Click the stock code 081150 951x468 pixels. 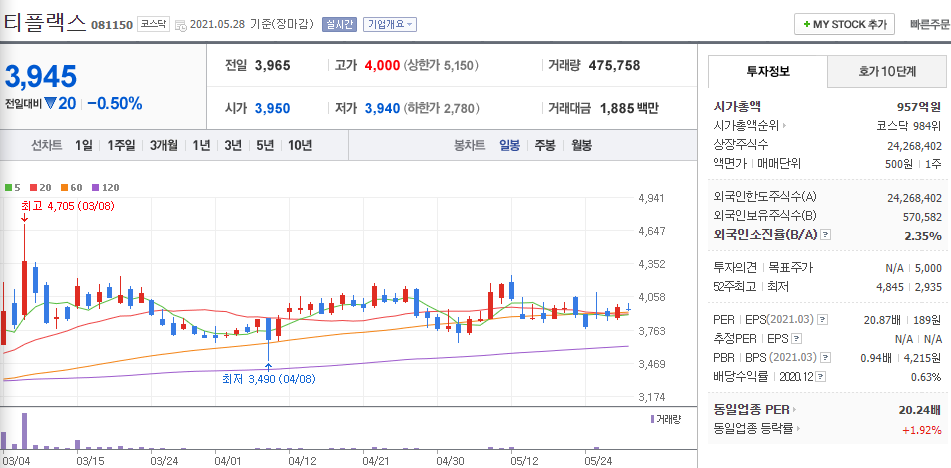click(x=112, y=25)
